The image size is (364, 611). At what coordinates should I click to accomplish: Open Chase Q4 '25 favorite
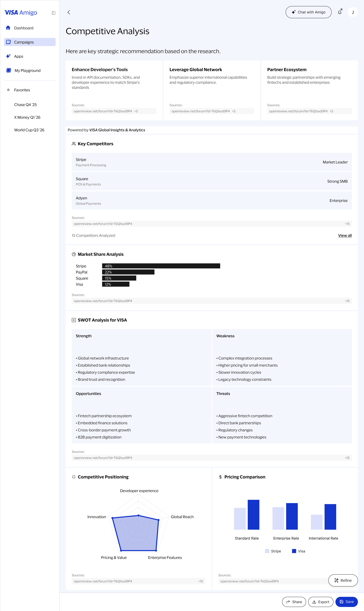coord(25,105)
